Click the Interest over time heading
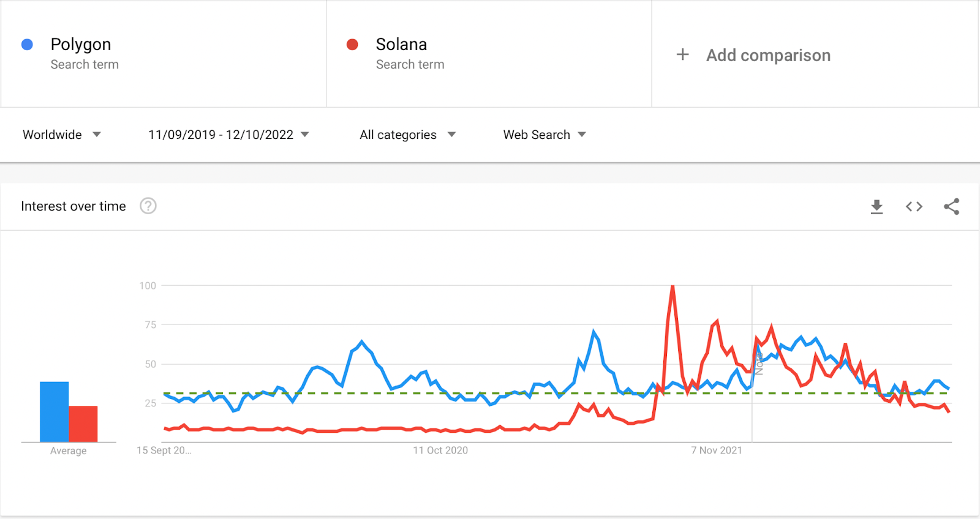Image resolution: width=980 pixels, height=519 pixels. (x=73, y=206)
